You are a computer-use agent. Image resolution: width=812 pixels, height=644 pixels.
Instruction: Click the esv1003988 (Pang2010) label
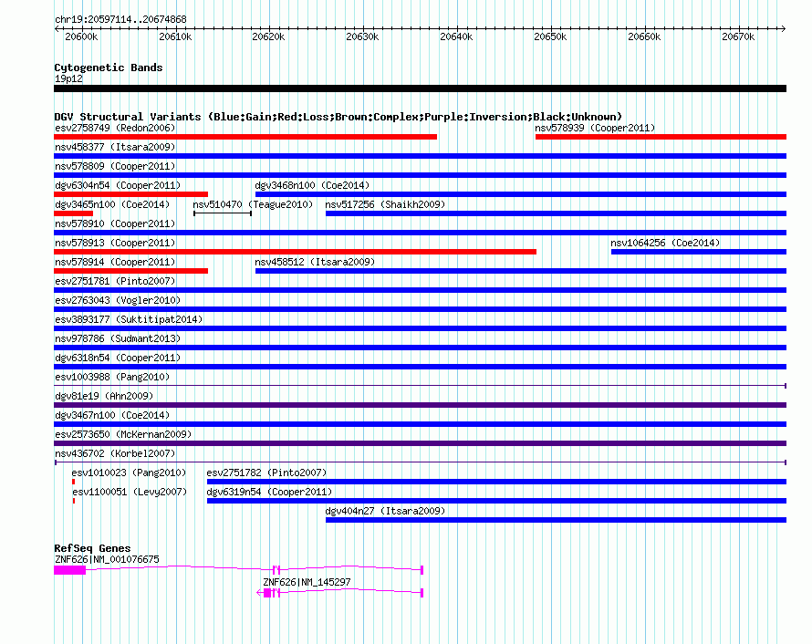pyautogui.click(x=112, y=377)
